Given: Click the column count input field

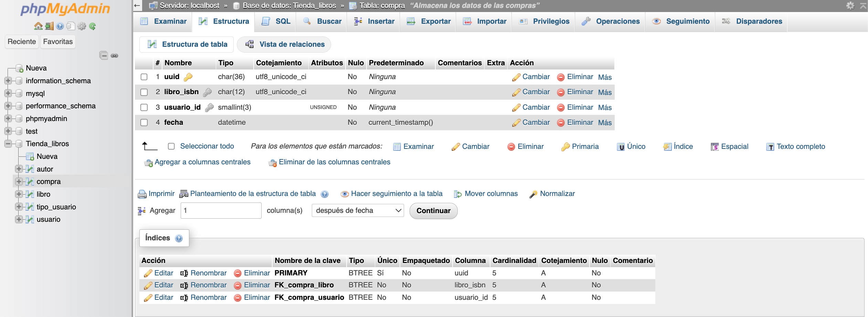Looking at the screenshot, I should point(221,210).
